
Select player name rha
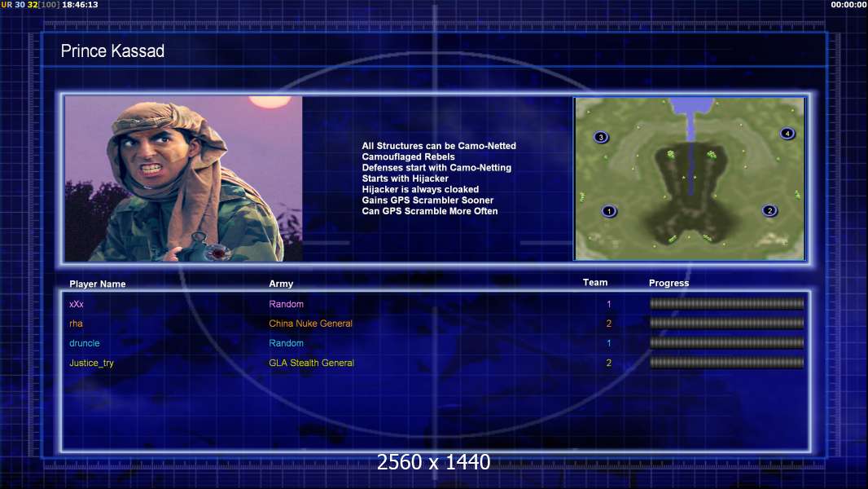pyautogui.click(x=76, y=324)
